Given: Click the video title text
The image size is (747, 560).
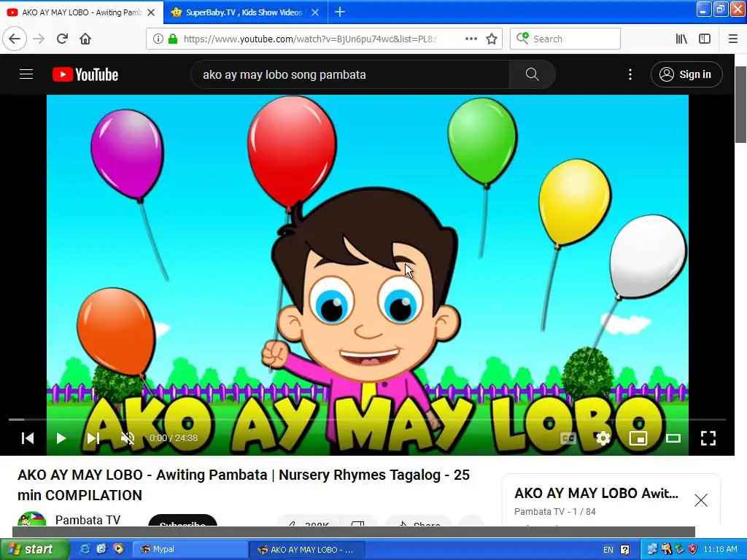Looking at the screenshot, I should (x=244, y=485).
